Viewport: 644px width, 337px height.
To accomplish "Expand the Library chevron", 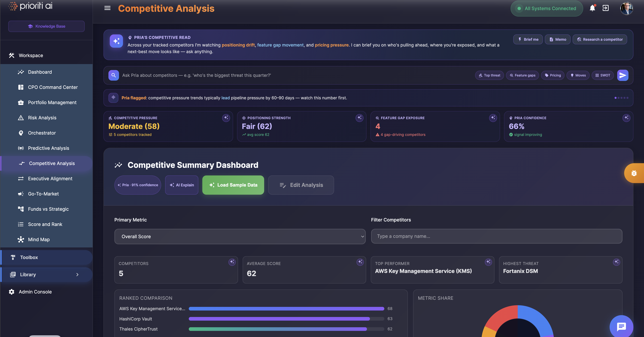I will click(77, 274).
